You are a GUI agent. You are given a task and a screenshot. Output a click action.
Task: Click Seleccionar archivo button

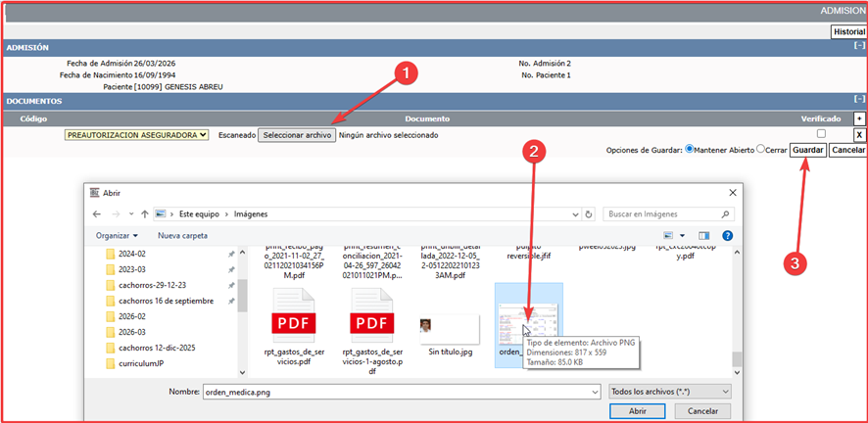[x=297, y=135]
